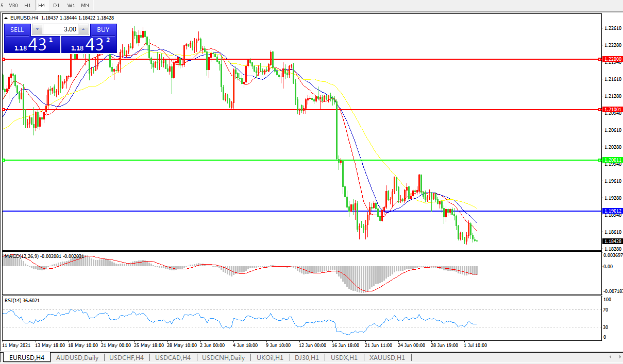Select the W1 weekly timeframe
Viewport: 623px width, 364px height.
point(71,5)
